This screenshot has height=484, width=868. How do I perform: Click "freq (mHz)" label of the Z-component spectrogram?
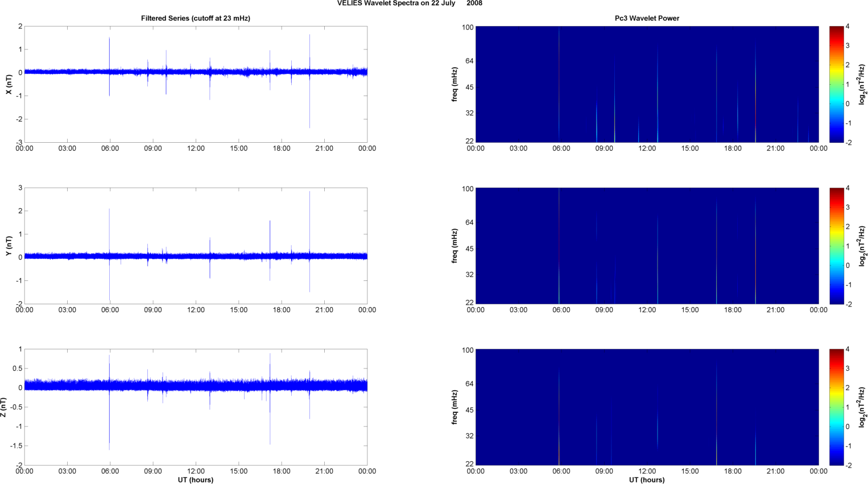pyautogui.click(x=455, y=407)
